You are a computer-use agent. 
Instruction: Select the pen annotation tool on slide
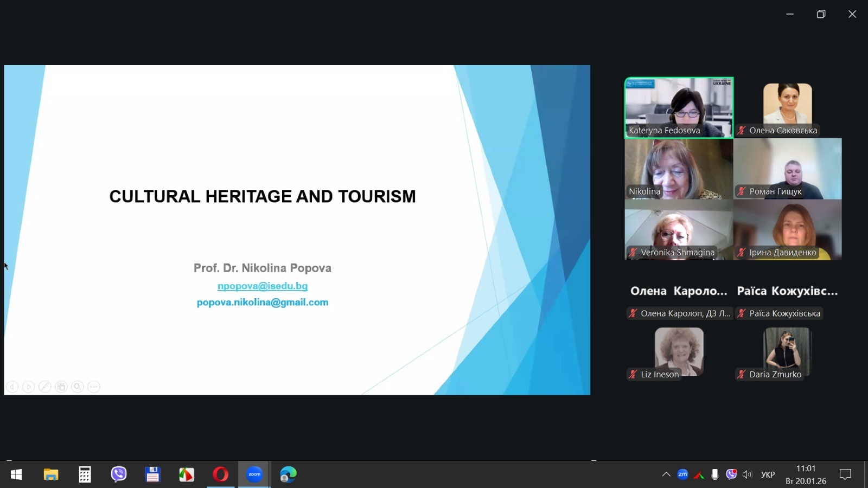coord(45,387)
